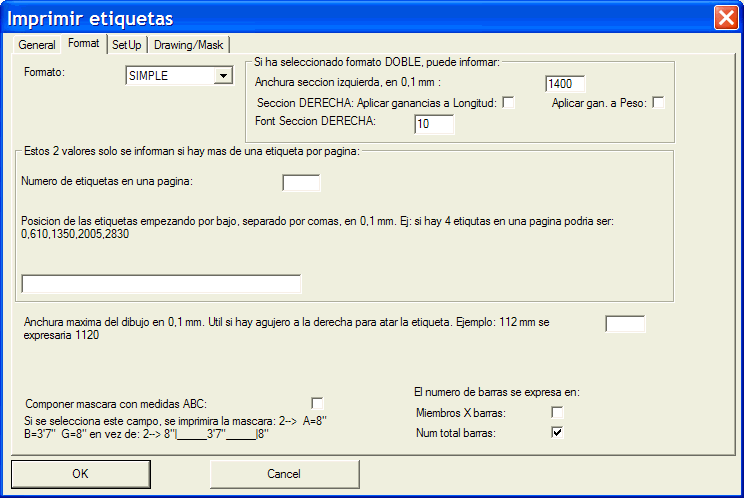The width and height of the screenshot is (744, 498).
Task: Click the Cancel button
Action: click(x=284, y=473)
